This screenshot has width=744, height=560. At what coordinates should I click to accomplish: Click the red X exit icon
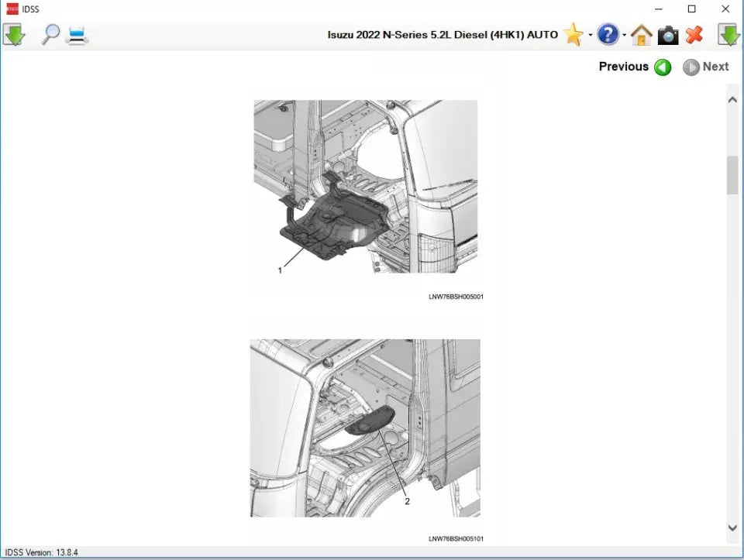[694, 34]
